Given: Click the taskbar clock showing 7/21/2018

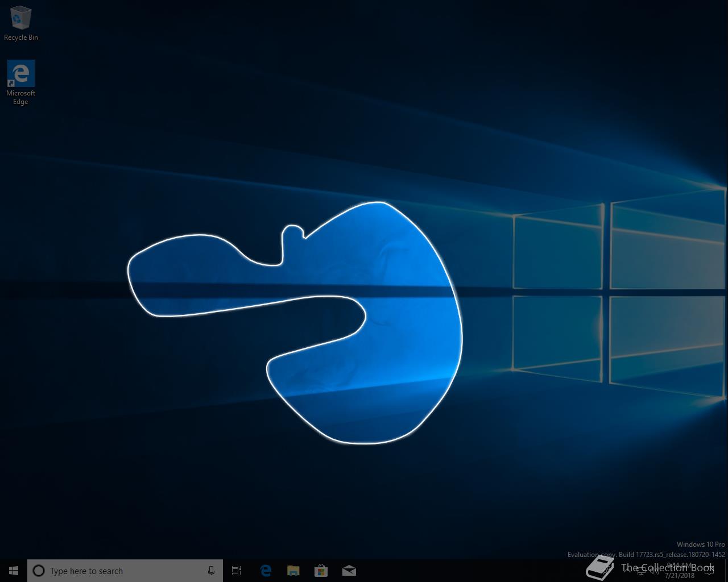Looking at the screenshot, I should [x=680, y=571].
